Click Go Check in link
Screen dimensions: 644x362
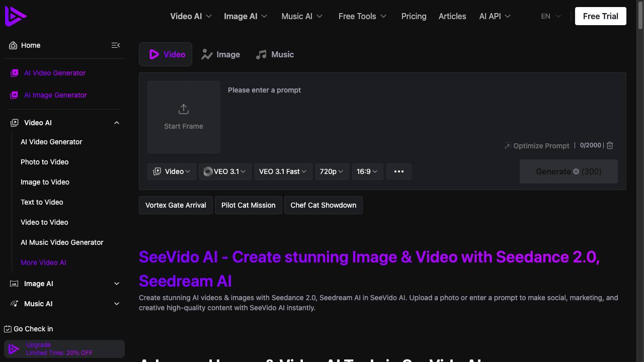29,329
